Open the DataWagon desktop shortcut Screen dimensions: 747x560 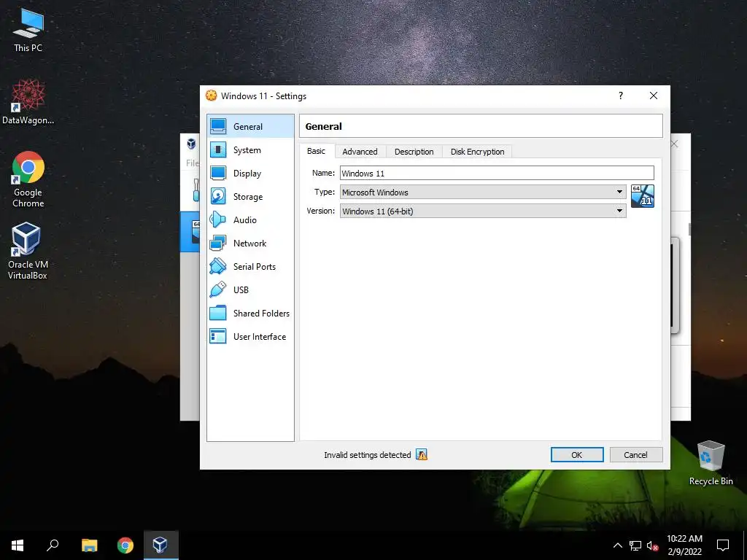(x=28, y=102)
